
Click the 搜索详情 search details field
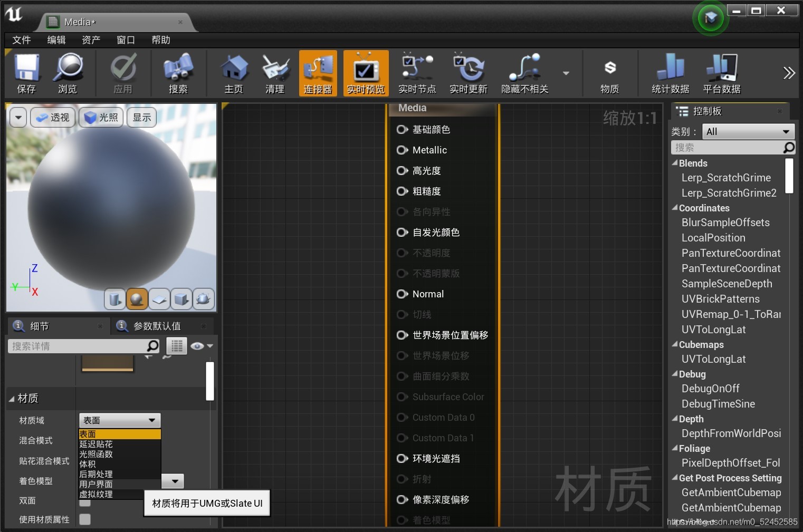click(84, 346)
